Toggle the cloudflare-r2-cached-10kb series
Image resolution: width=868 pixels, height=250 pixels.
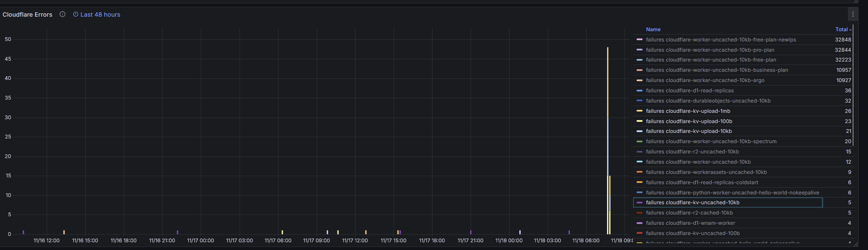[689, 213]
